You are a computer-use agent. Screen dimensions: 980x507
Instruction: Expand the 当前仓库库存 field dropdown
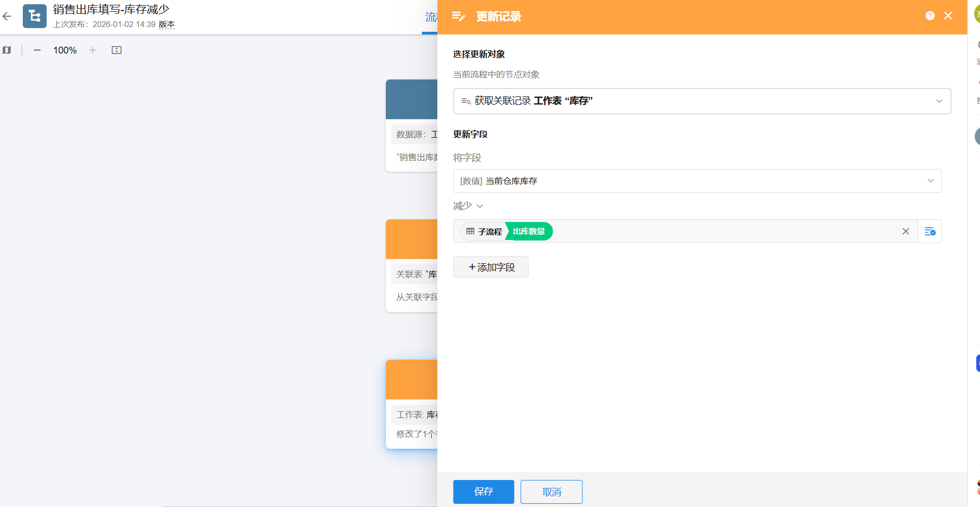coord(697,181)
